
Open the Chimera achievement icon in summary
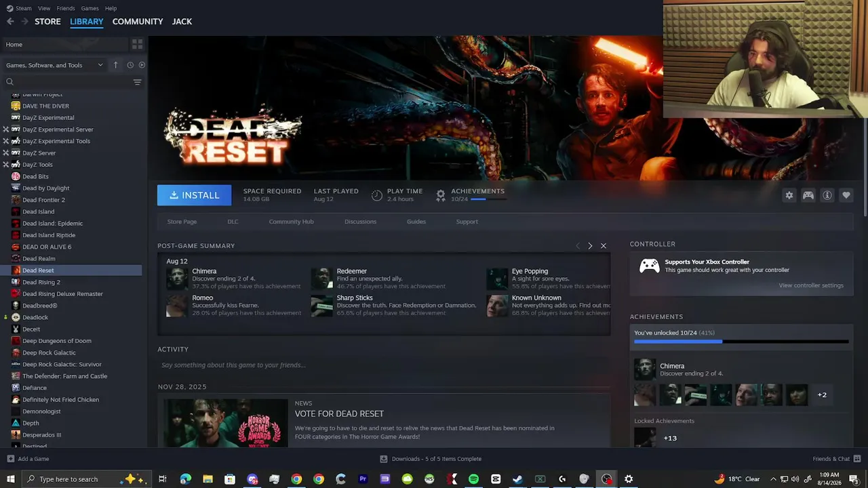tap(177, 279)
